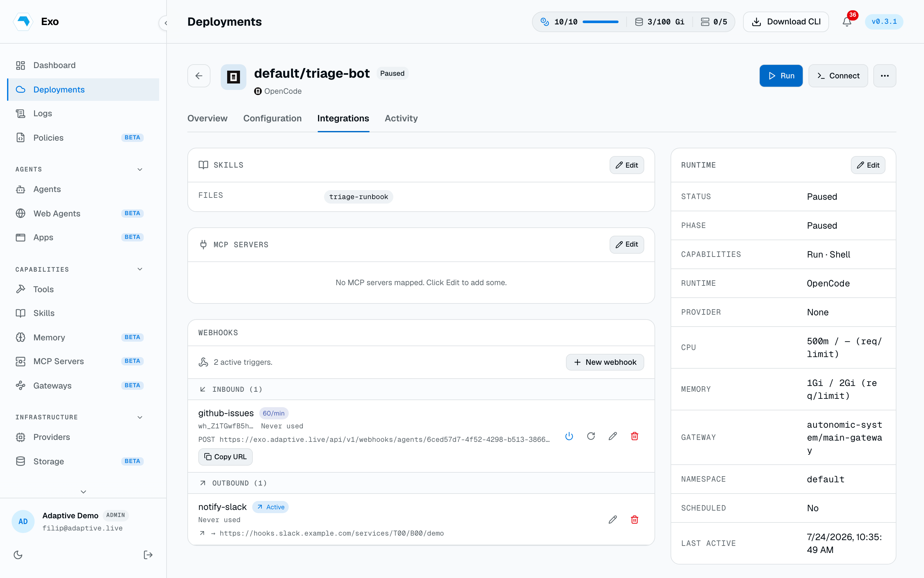Click the 60/min rate limit badge
The height and width of the screenshot is (578, 924).
273,413
